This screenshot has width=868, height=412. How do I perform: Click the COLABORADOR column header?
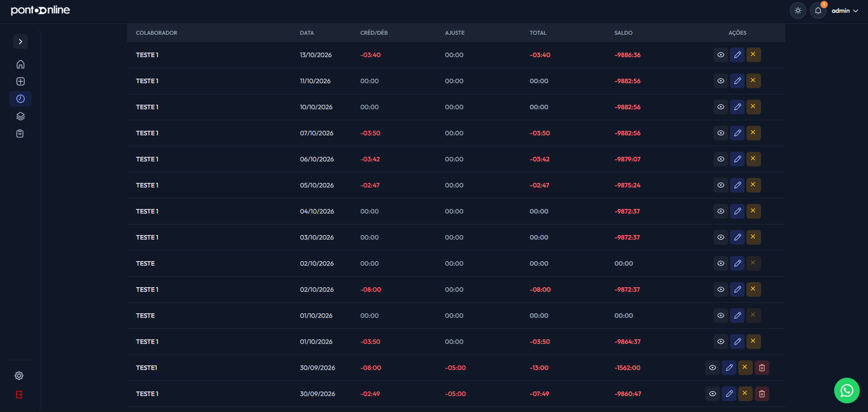point(156,33)
